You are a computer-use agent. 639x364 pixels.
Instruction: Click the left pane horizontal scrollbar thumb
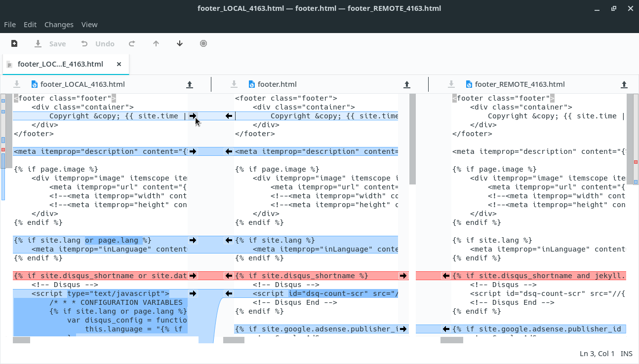point(21,340)
